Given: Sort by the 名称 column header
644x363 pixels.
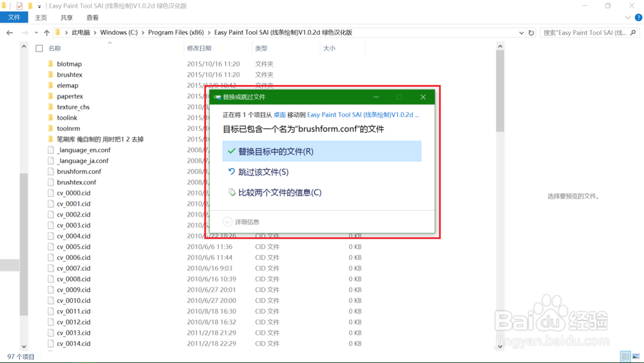Looking at the screenshot, I should click(55, 48).
